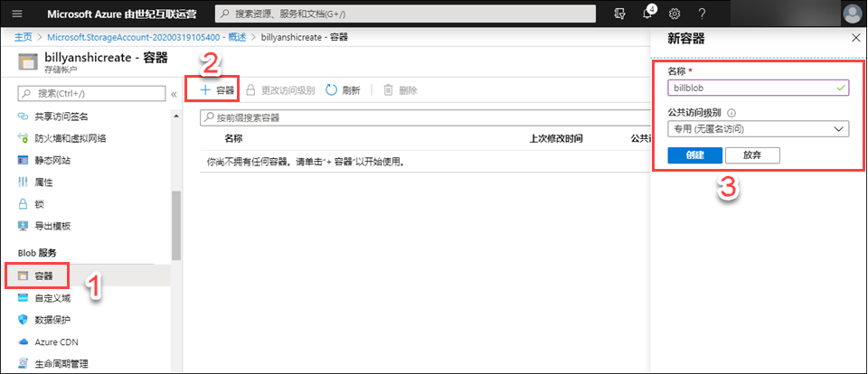The height and width of the screenshot is (374, 868).
Task: Click the info icon beside 公共访问级别
Action: click(x=731, y=113)
